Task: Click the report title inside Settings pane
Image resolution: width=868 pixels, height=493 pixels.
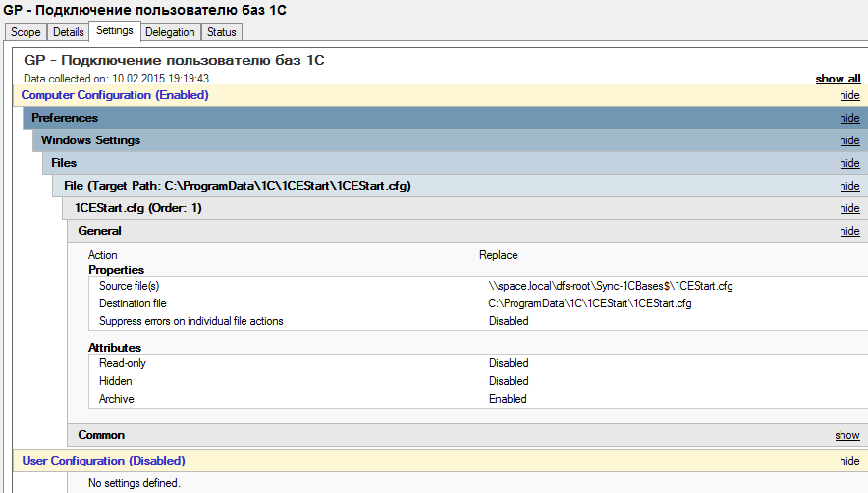Action: [174, 60]
